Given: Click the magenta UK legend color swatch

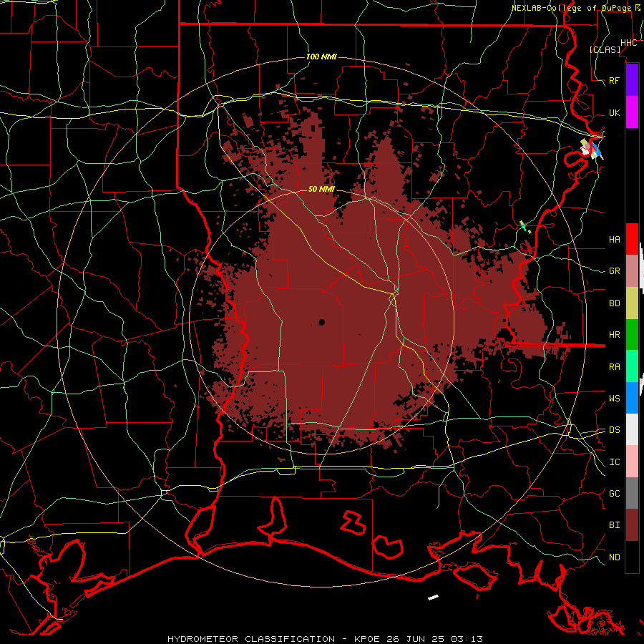Looking at the screenshot, I should pos(632,112).
